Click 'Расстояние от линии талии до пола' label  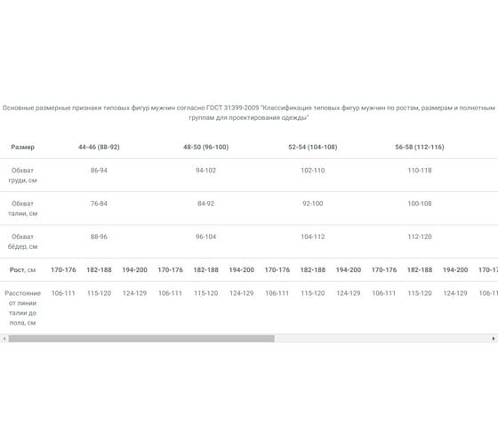click(22, 308)
